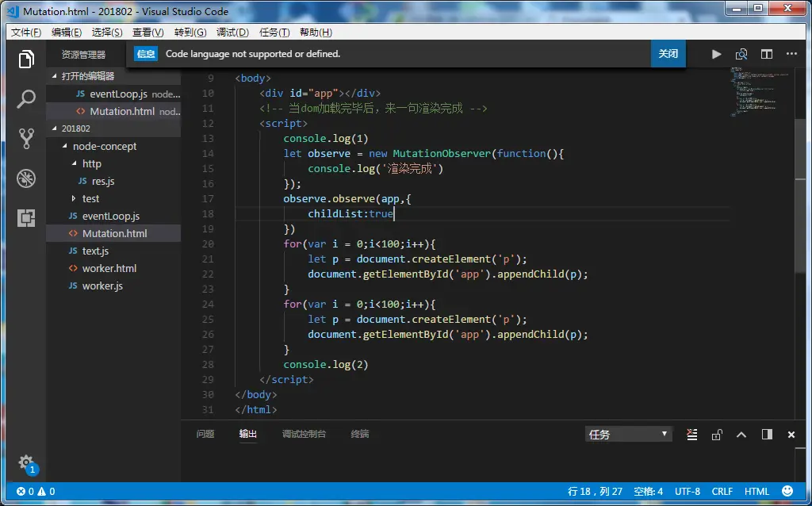The image size is (812, 506).
Task: Split the editor with the split icon
Action: [x=767, y=54]
